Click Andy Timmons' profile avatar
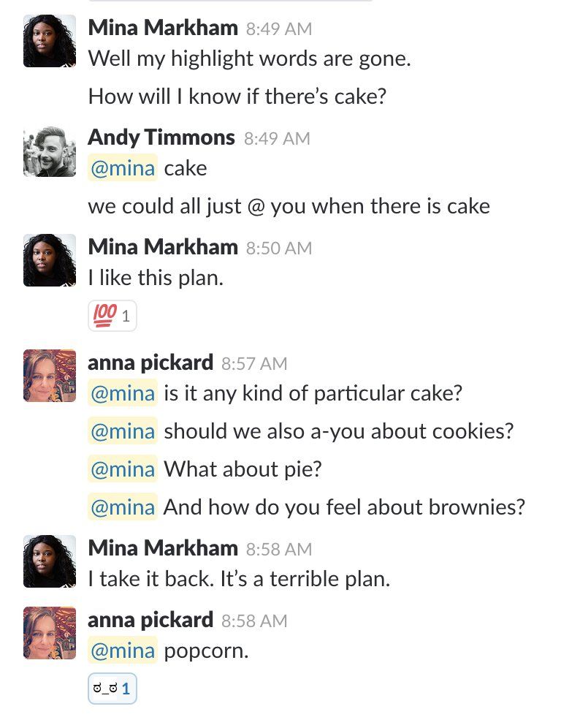 [x=50, y=151]
